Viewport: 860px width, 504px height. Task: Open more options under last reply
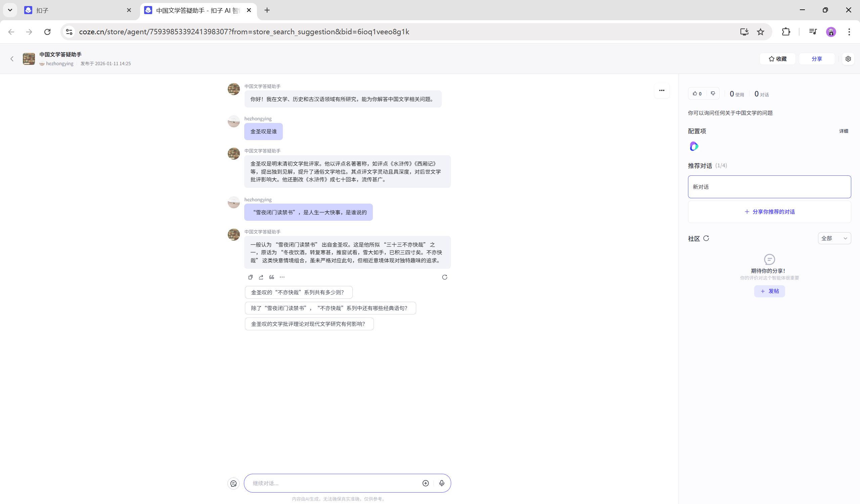point(282,277)
